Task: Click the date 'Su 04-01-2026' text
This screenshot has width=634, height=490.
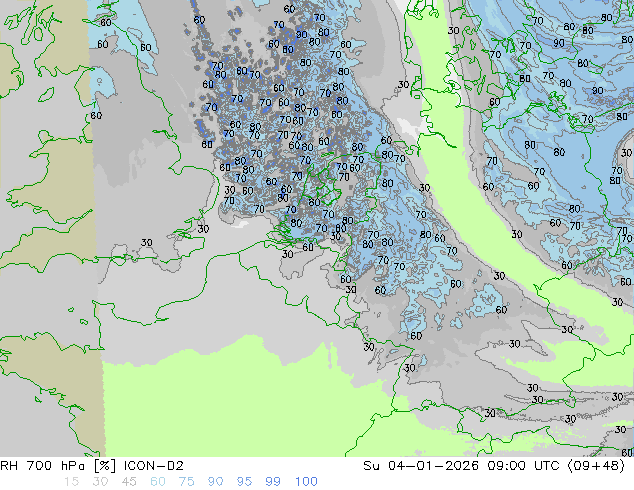Action: click(x=421, y=466)
